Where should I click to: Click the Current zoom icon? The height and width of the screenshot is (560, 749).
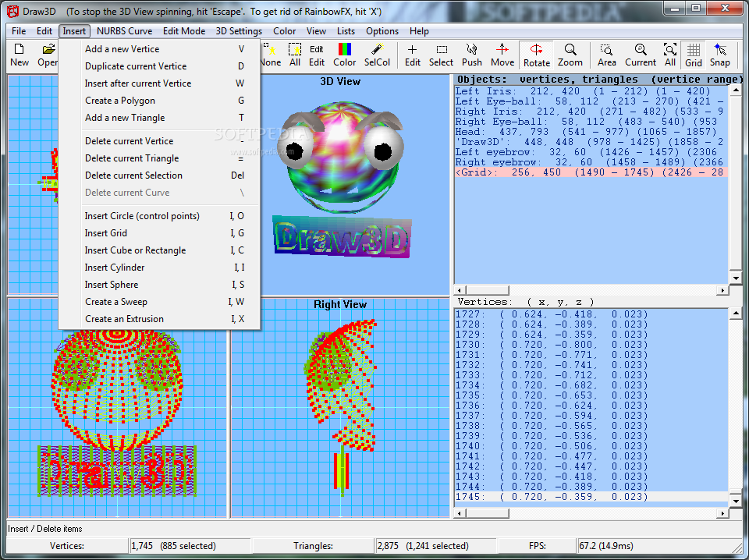(x=640, y=55)
